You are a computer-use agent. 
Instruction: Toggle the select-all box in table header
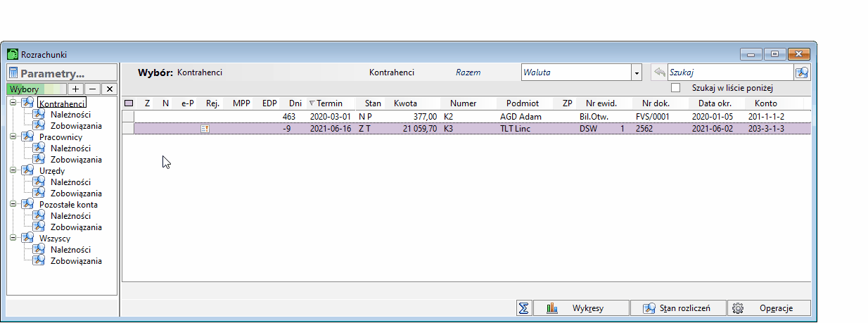tap(129, 103)
